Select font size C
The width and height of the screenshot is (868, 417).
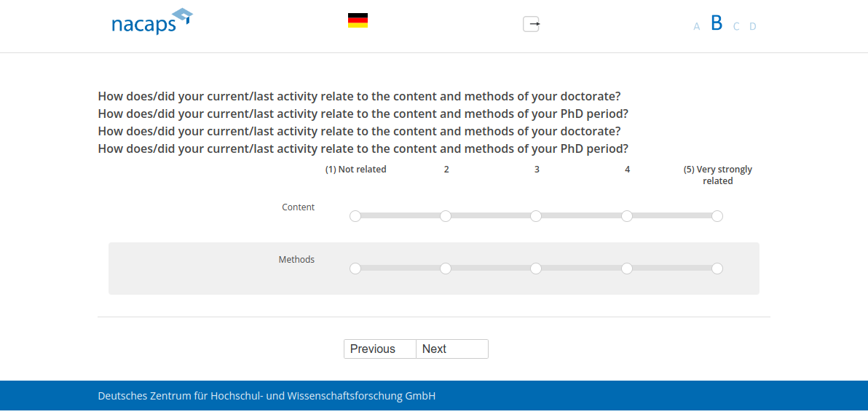coord(736,27)
